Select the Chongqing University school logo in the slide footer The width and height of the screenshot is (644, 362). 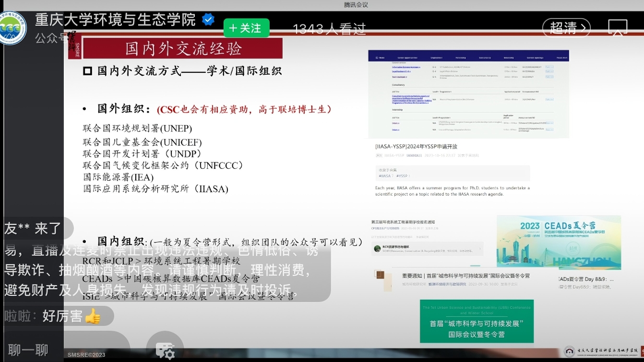(601, 351)
